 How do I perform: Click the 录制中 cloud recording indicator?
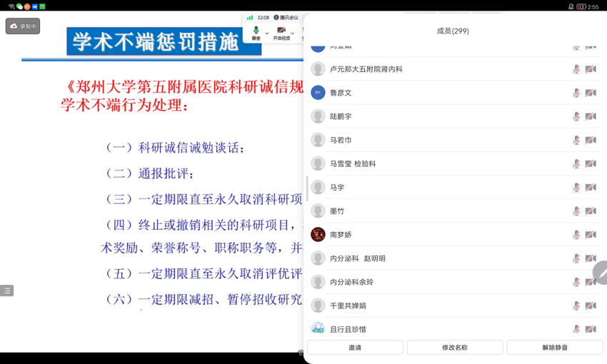coord(22,26)
